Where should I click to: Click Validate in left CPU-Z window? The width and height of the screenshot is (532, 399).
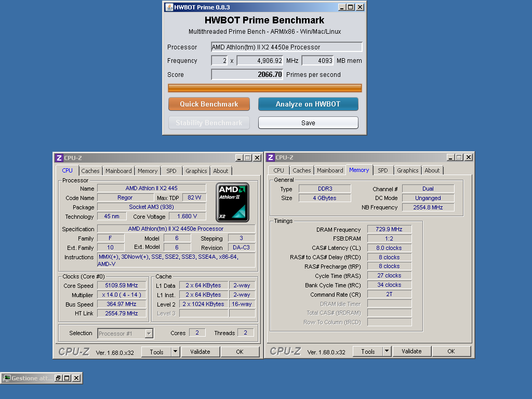pos(200,352)
